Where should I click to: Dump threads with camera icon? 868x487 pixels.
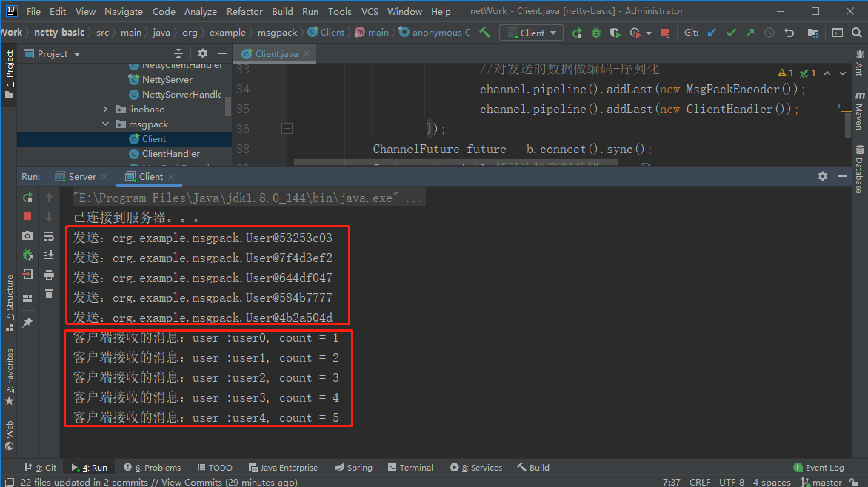point(27,236)
